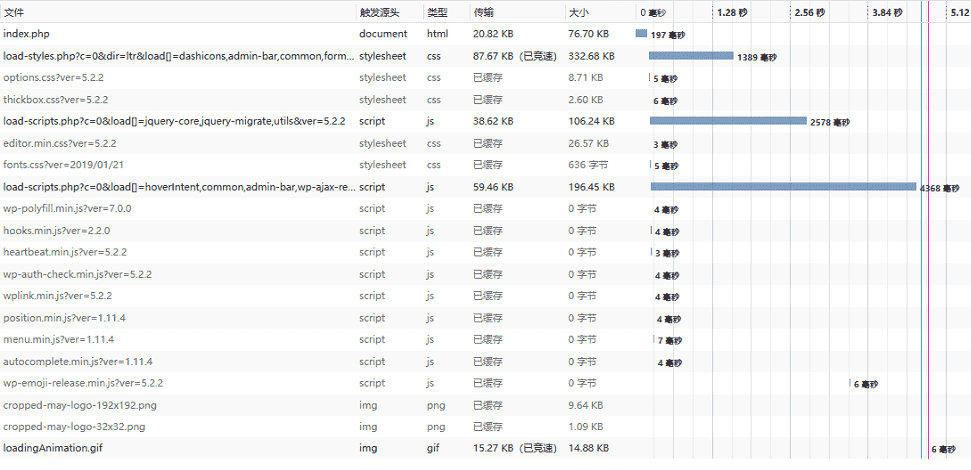Select options.css?ver=5.2.2 request
This screenshot has width=971, height=470.
point(486,77)
